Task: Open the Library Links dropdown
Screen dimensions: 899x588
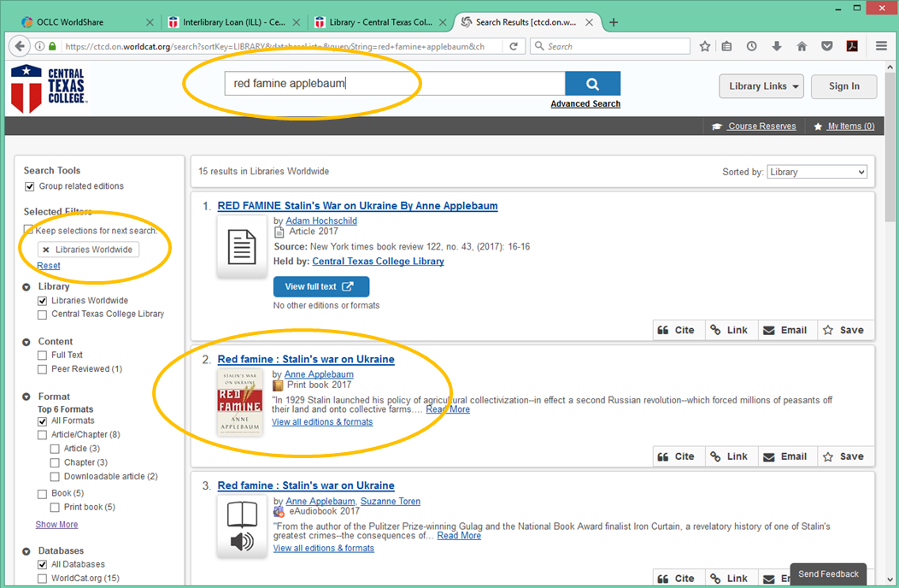Action: click(761, 86)
